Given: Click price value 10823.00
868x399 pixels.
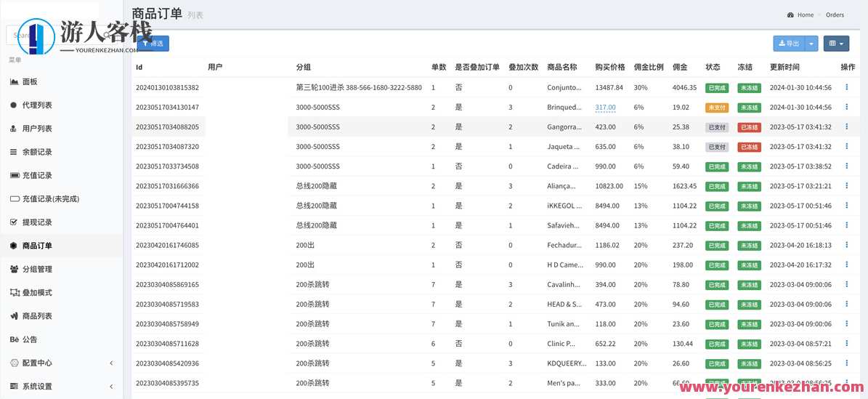Looking at the screenshot, I should (x=609, y=186).
